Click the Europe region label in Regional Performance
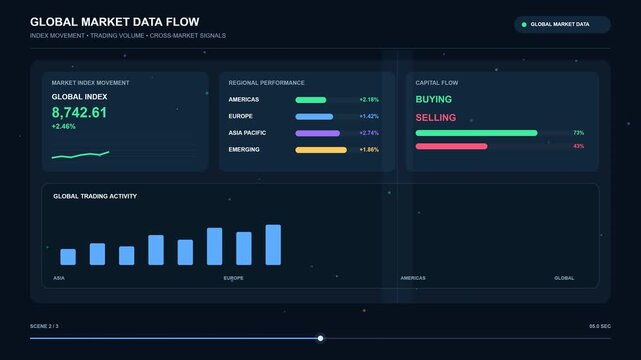The height and width of the screenshot is (360, 641). click(x=240, y=116)
